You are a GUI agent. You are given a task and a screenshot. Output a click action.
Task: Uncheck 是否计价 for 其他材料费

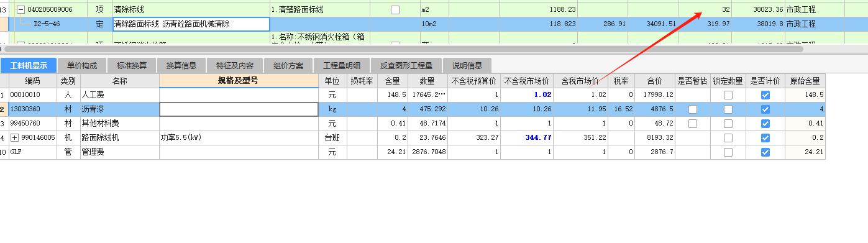point(765,124)
